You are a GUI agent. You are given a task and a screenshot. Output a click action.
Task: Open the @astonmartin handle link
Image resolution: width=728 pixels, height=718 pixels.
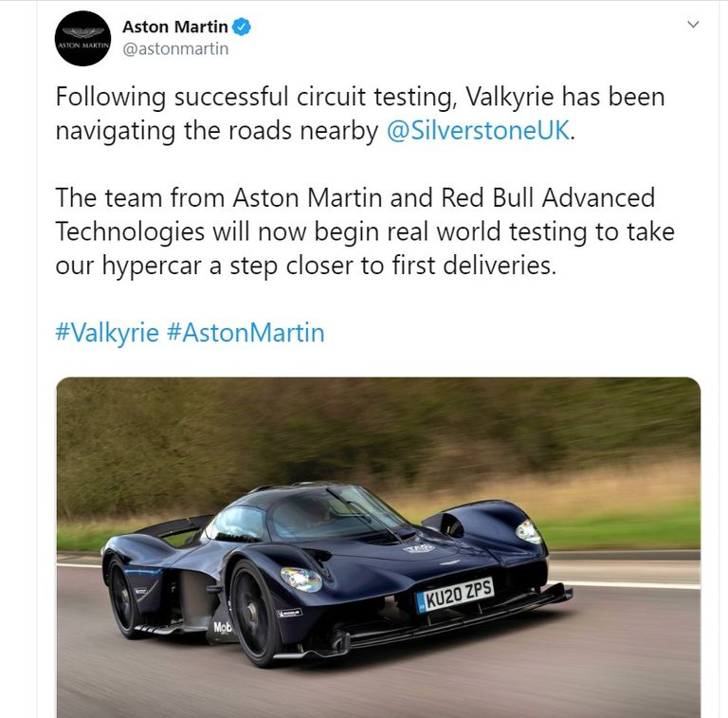point(175,48)
